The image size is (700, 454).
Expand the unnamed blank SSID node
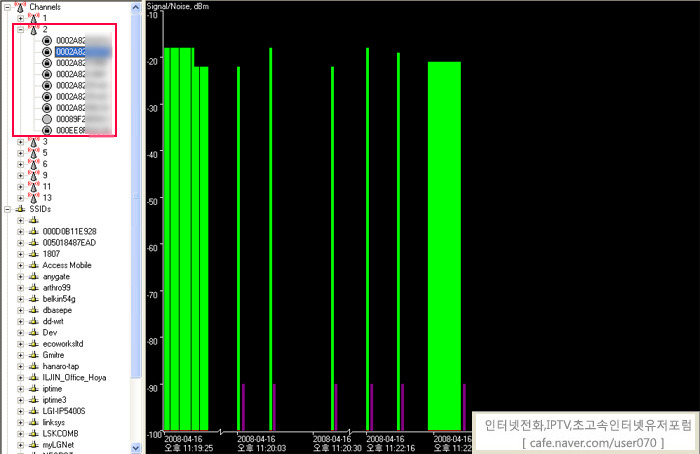(x=21, y=220)
